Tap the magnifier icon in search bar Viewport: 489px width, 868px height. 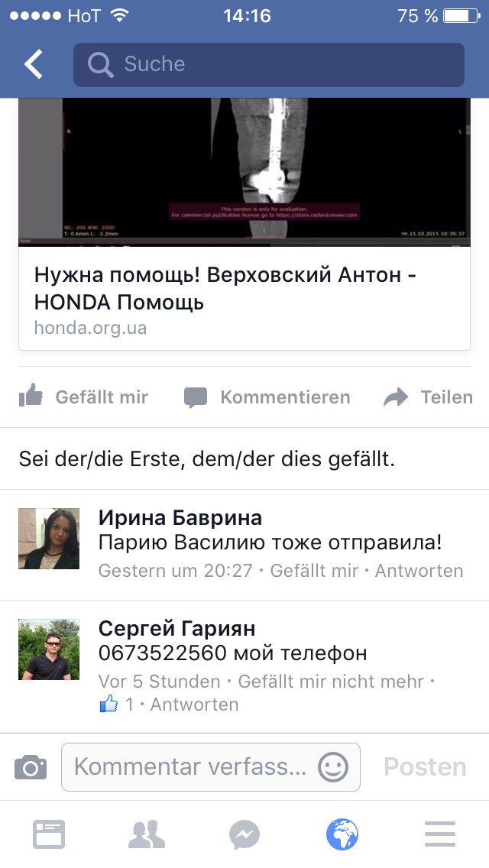pyautogui.click(x=100, y=65)
